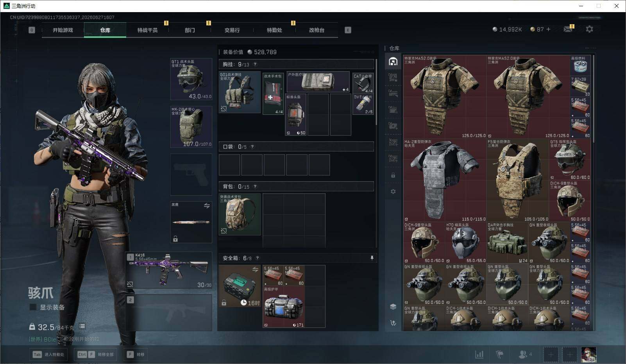The height and width of the screenshot is (364, 626).
Task: Select the MK-2 战术背心 armor slot
Action: coord(191,127)
